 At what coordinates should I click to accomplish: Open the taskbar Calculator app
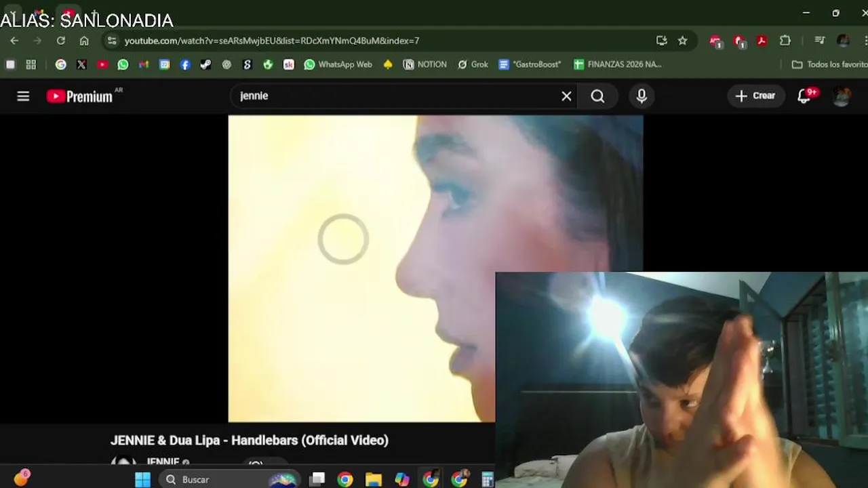[488, 480]
